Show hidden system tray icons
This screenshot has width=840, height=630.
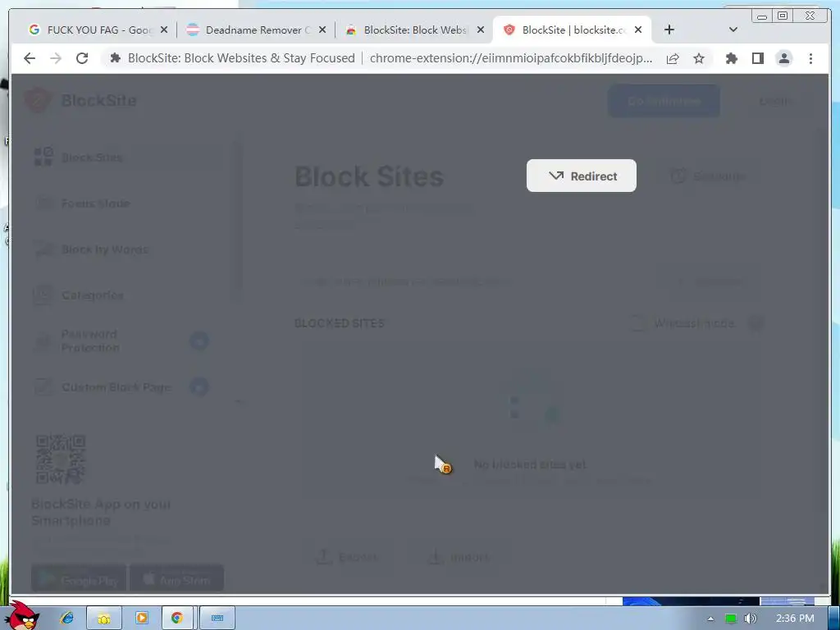click(x=710, y=619)
